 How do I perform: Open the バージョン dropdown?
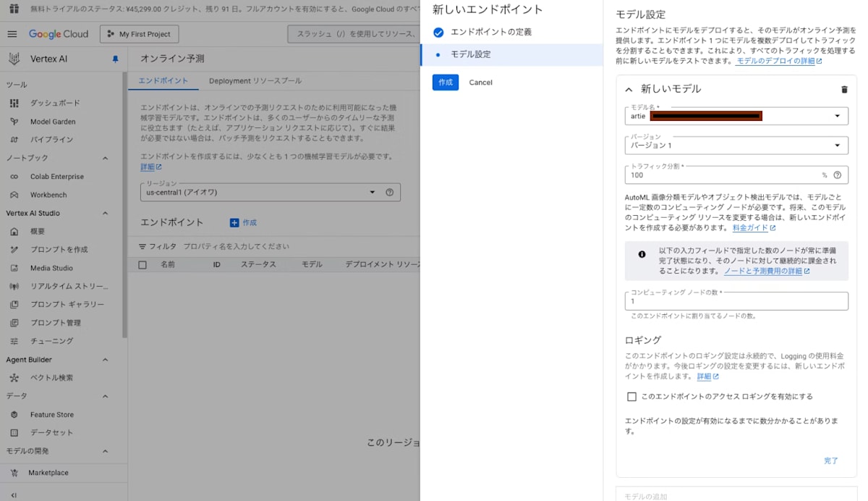pos(736,146)
